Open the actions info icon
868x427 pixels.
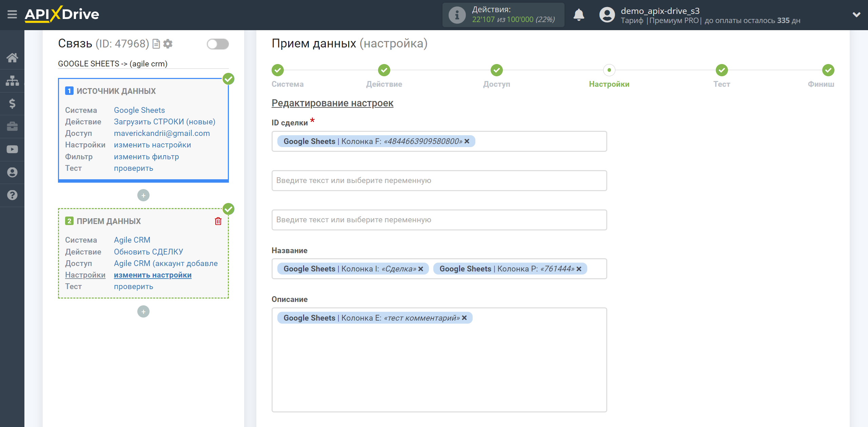457,15
